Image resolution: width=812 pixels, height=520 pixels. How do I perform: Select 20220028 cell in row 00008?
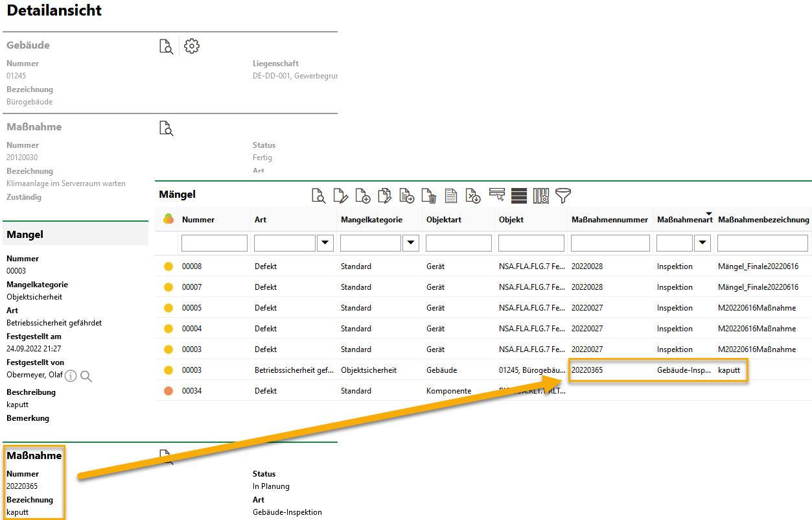click(x=587, y=266)
